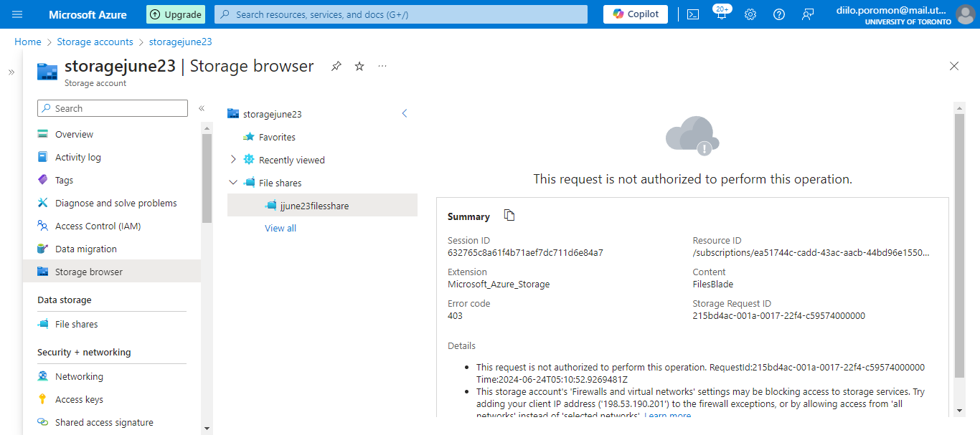Open Cloud Shell from the top bar
Image resolution: width=980 pixels, height=435 pixels.
pyautogui.click(x=693, y=14)
